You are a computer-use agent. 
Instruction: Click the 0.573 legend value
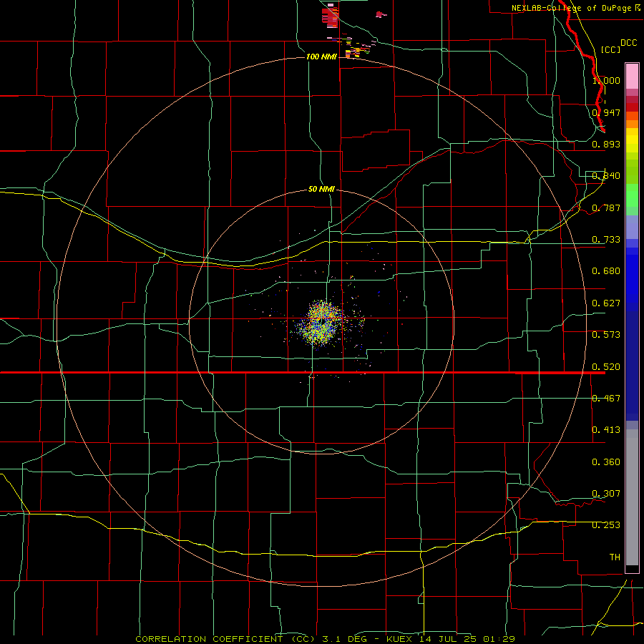[606, 335]
